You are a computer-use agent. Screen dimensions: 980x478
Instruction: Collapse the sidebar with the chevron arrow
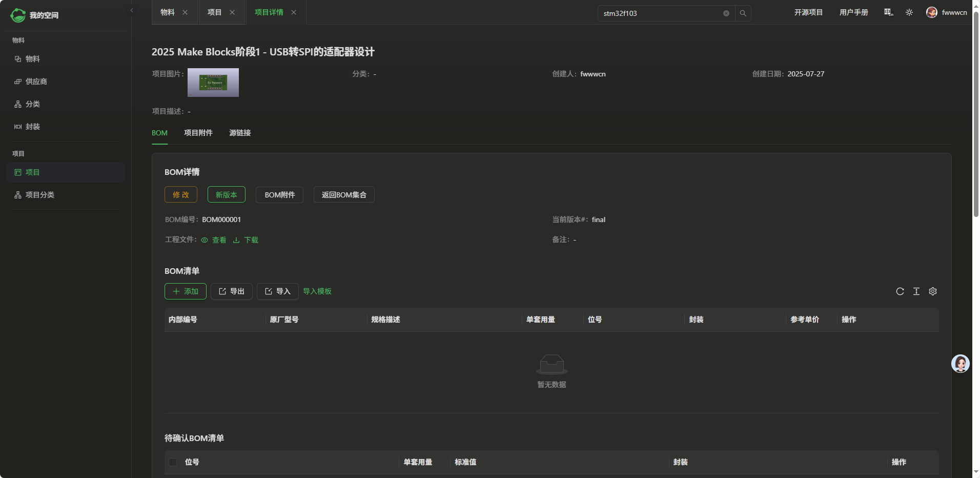coord(132,10)
